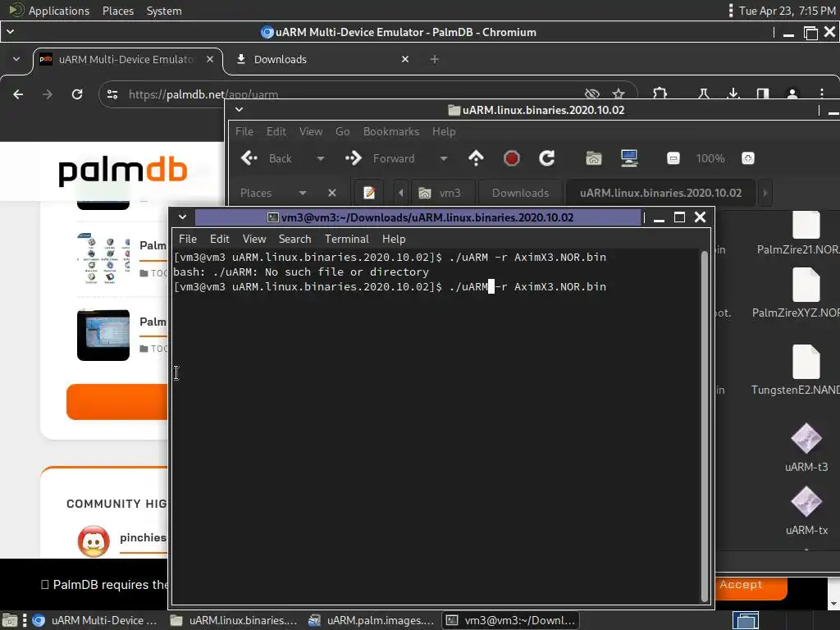Viewport: 840px width, 630px height.
Task: Open System menu in top panel
Action: coord(164,11)
